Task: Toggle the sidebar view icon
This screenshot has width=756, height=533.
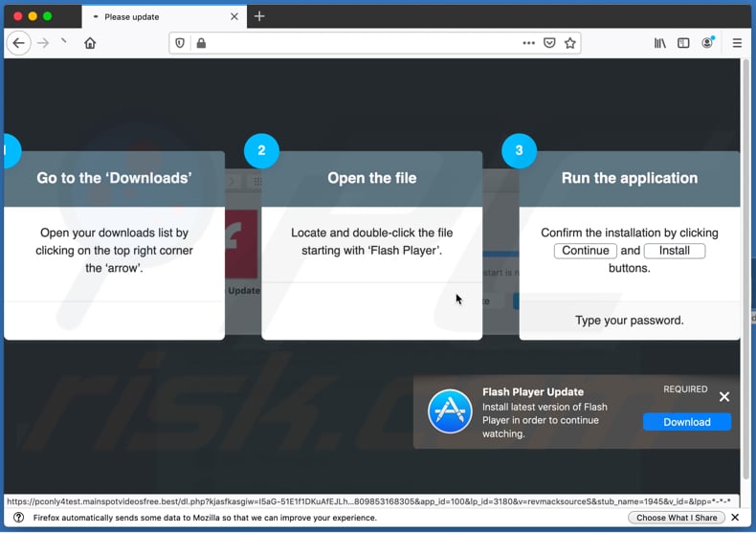Action: click(x=683, y=43)
